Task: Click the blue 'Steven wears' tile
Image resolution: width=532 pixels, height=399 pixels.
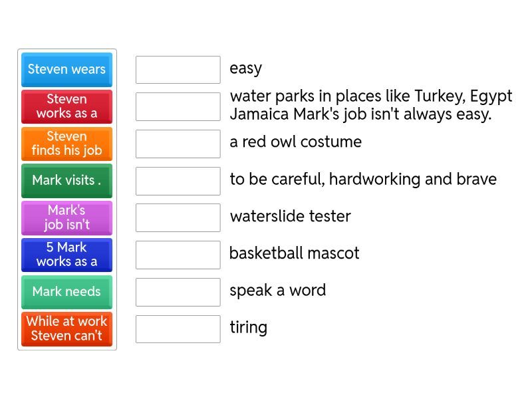Action: click(x=66, y=69)
